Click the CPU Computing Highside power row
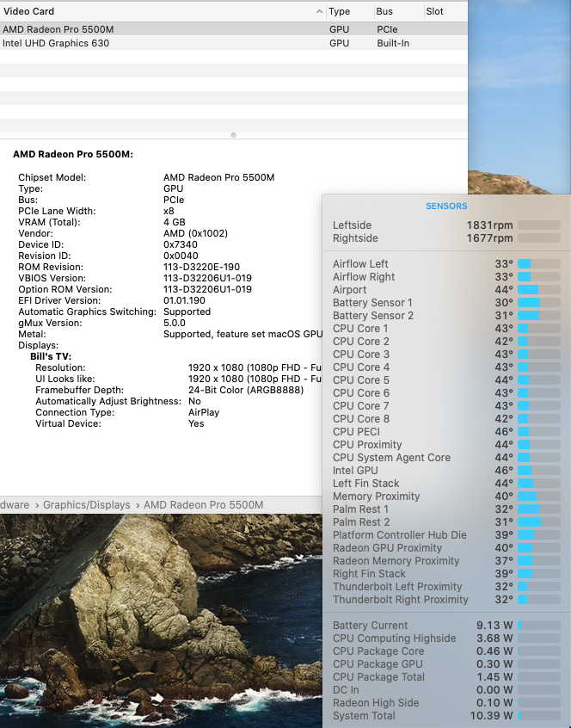 click(446, 639)
